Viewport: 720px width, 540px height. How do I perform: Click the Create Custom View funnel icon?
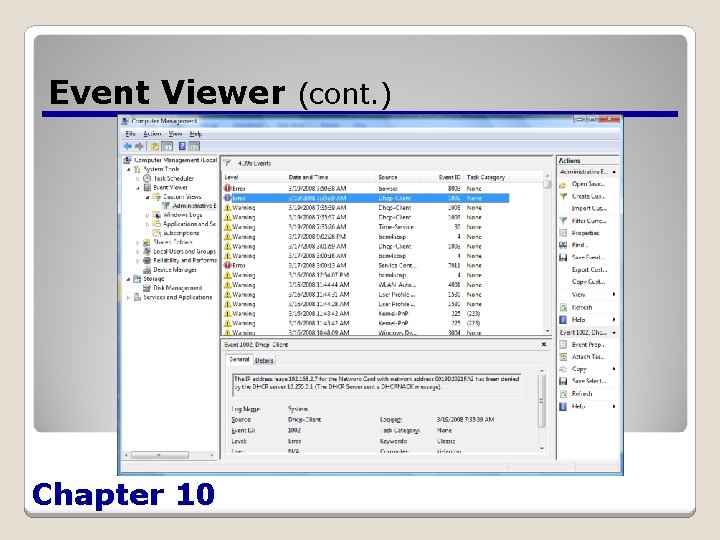click(x=563, y=196)
